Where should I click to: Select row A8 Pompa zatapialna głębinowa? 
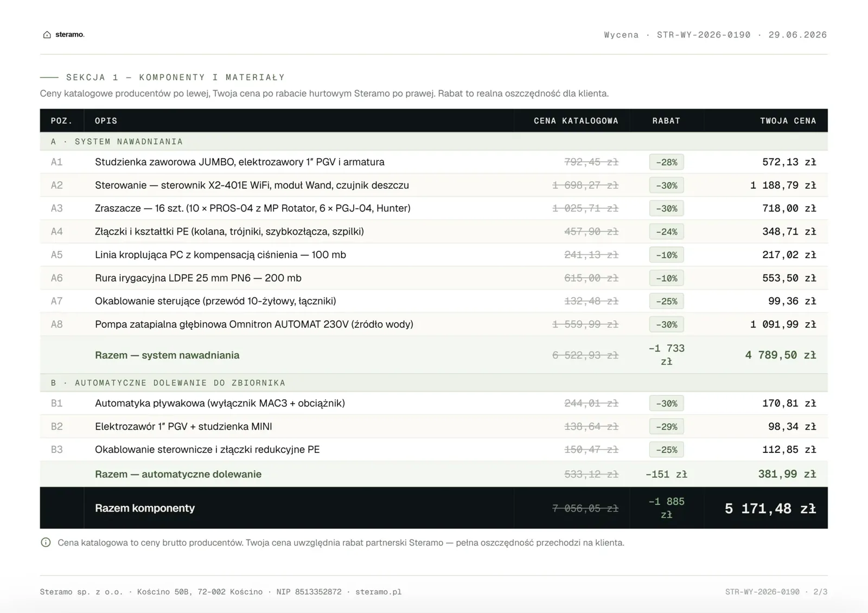pos(433,324)
